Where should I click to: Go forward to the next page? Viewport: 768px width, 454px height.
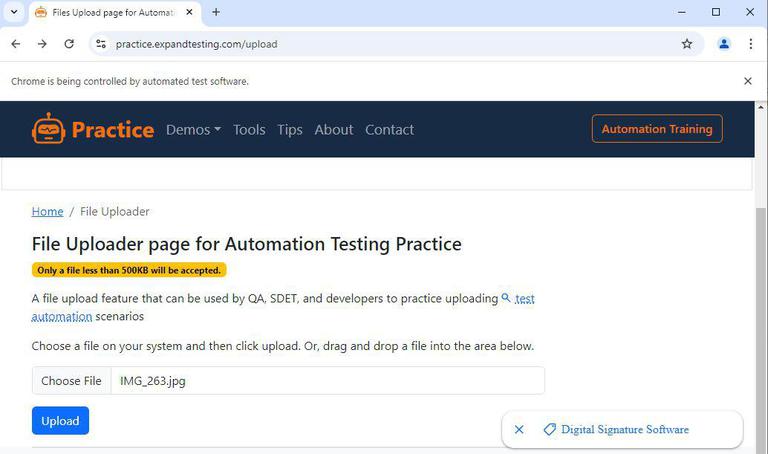click(x=42, y=44)
